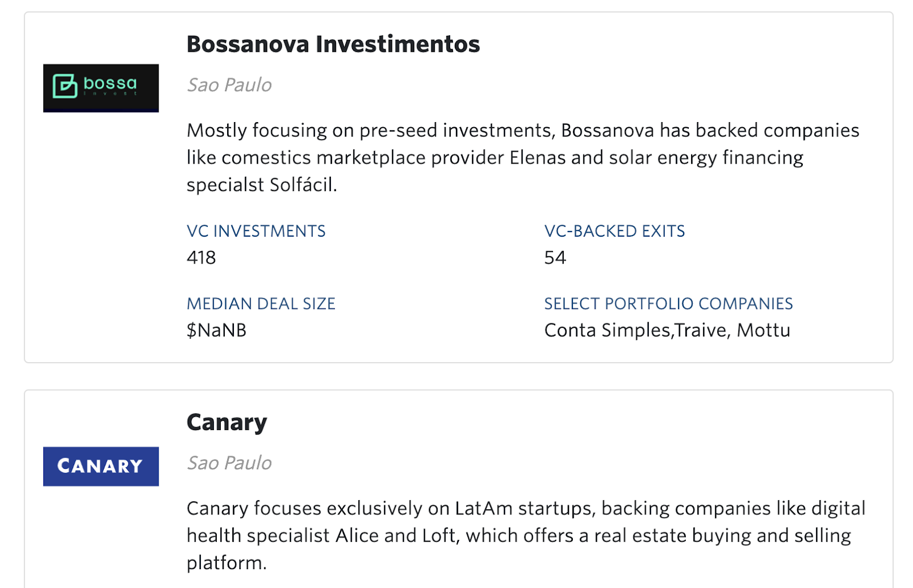Viewport: 913px width, 588px height.
Task: Click Solfácil in the Bossanova description
Action: 303,185
